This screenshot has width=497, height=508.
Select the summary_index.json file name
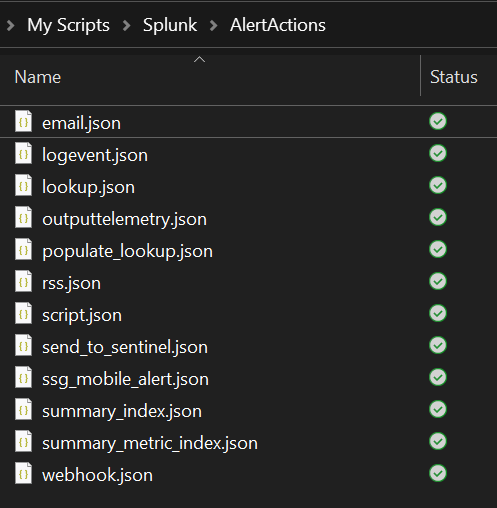(x=122, y=411)
